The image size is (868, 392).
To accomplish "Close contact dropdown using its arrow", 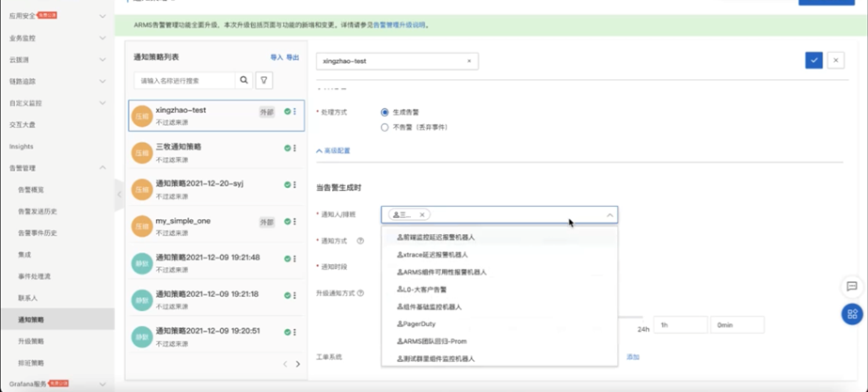I will (x=609, y=215).
